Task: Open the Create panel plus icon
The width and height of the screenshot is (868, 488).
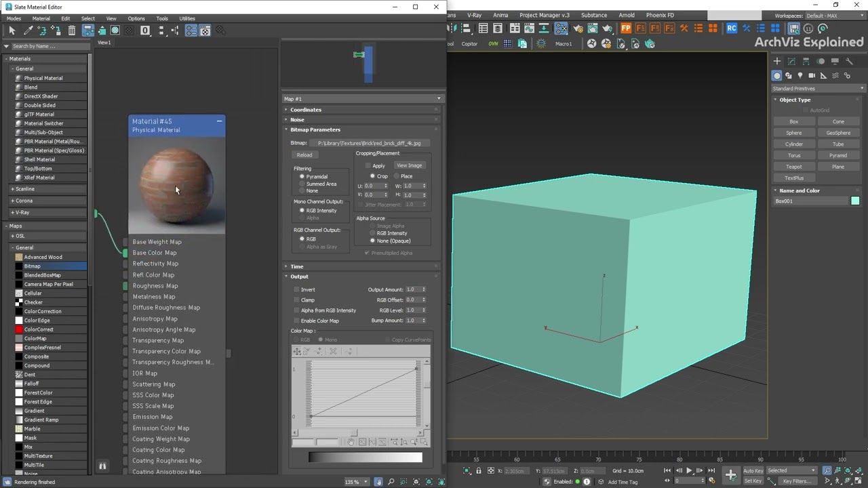Action: [x=777, y=61]
